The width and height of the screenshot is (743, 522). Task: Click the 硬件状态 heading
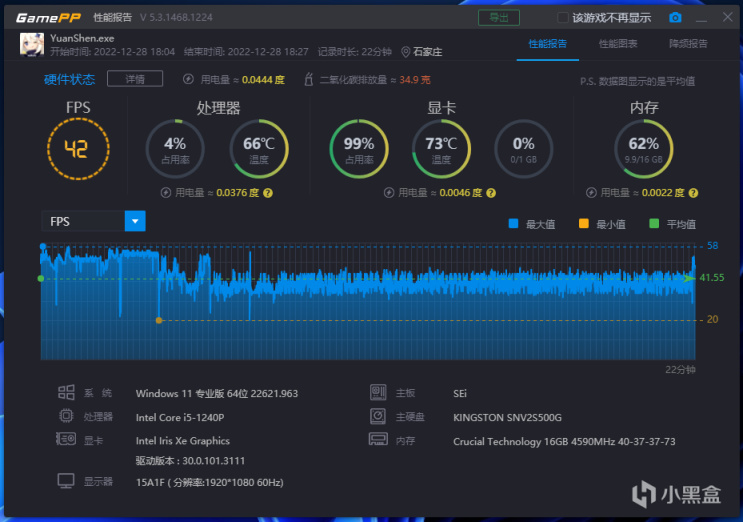pyautogui.click(x=70, y=79)
